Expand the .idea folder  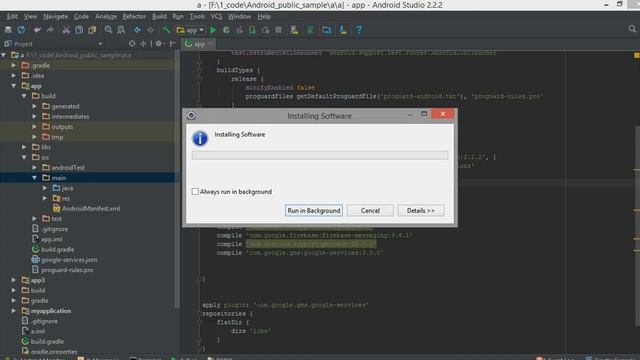(x=14, y=76)
